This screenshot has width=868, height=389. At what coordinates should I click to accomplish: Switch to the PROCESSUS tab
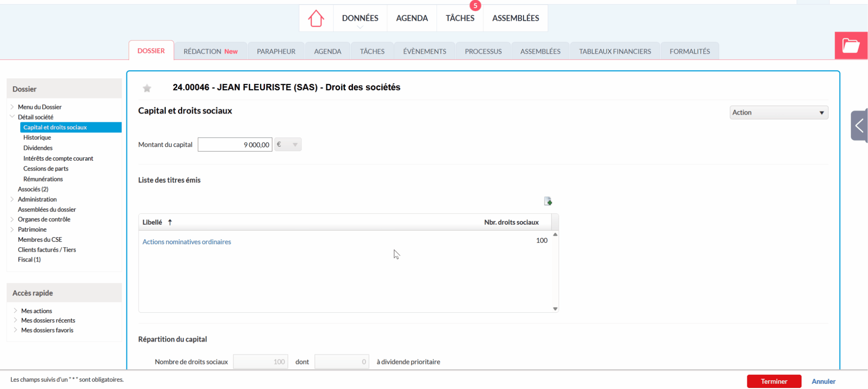(x=483, y=51)
